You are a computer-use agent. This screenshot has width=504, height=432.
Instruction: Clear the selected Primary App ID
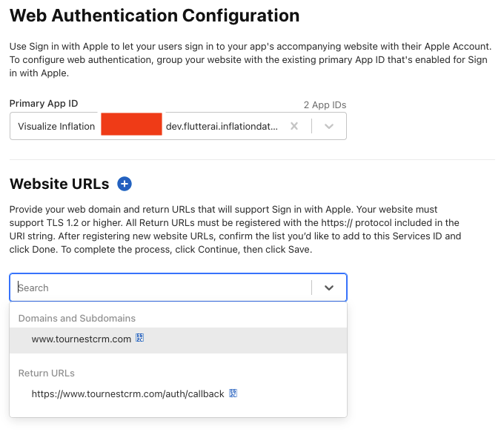(x=294, y=126)
